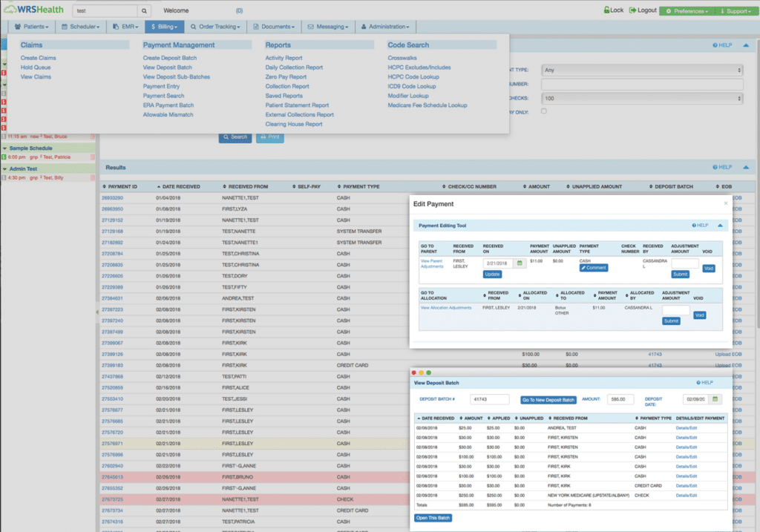Viewport: 760px width, 532px height.
Task: Open the Administration menu
Action: point(385,27)
